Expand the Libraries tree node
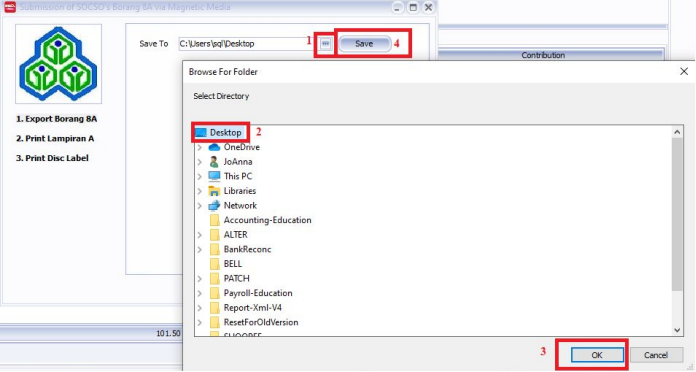This screenshot has height=372, width=696. [x=200, y=191]
